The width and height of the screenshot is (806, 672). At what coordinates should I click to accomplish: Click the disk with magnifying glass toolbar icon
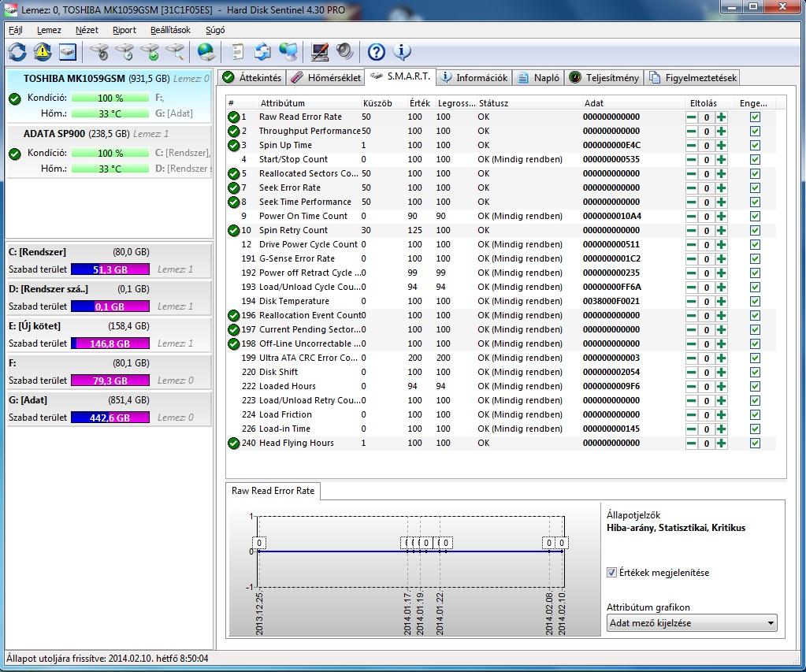point(175,52)
